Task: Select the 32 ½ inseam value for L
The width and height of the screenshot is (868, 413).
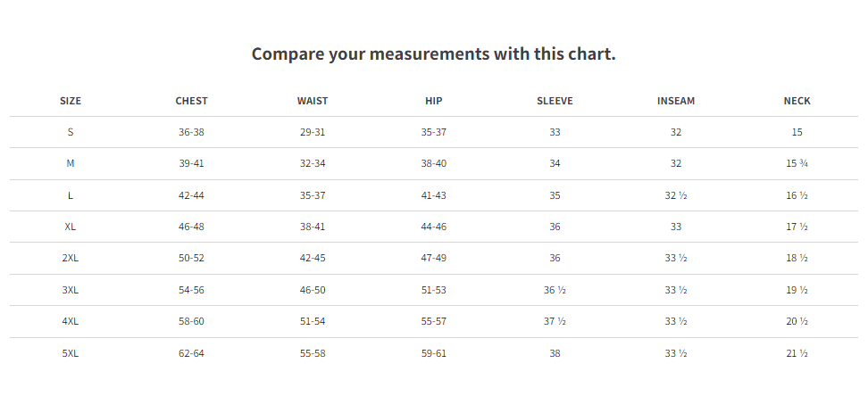Action: tap(676, 195)
